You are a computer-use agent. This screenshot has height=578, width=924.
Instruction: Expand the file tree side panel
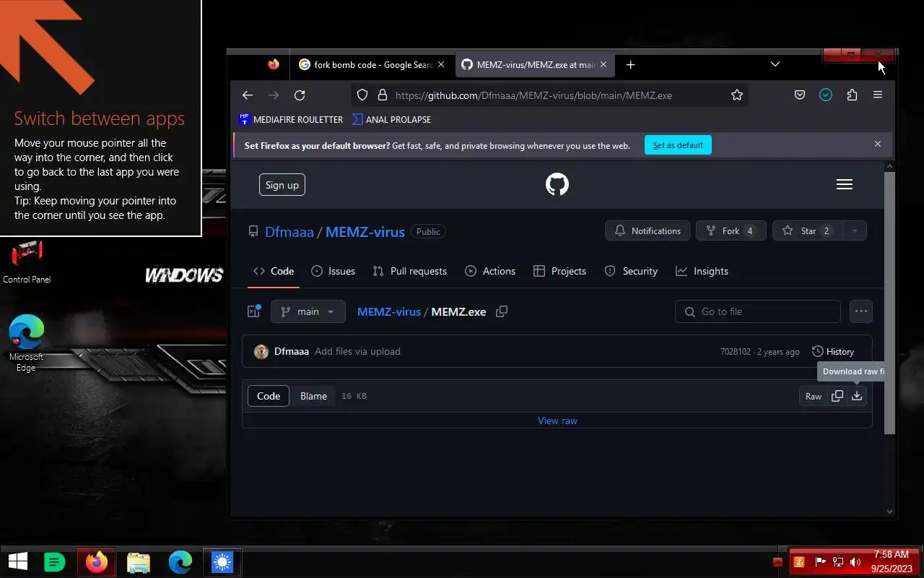253,311
